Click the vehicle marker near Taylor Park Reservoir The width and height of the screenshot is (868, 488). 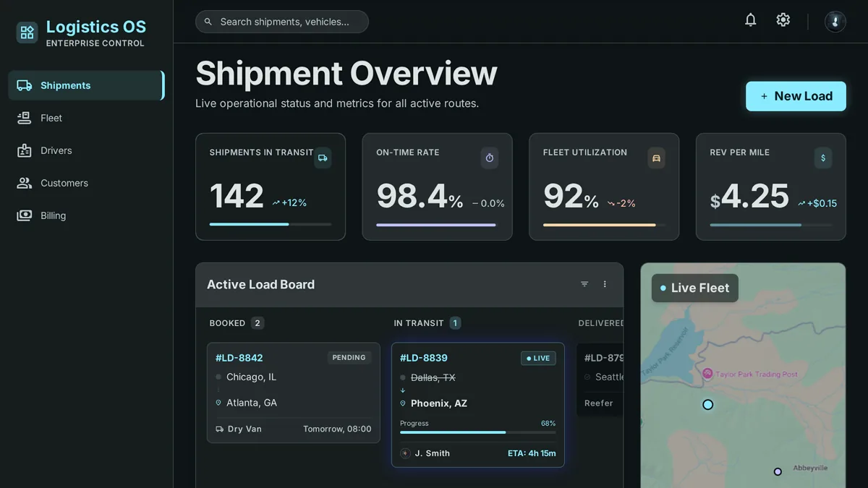click(708, 405)
